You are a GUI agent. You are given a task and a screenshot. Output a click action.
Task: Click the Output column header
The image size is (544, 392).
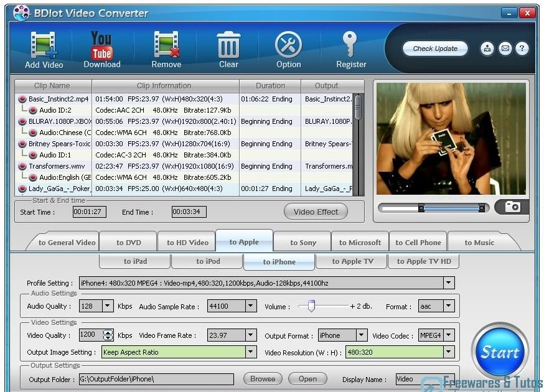332,86
